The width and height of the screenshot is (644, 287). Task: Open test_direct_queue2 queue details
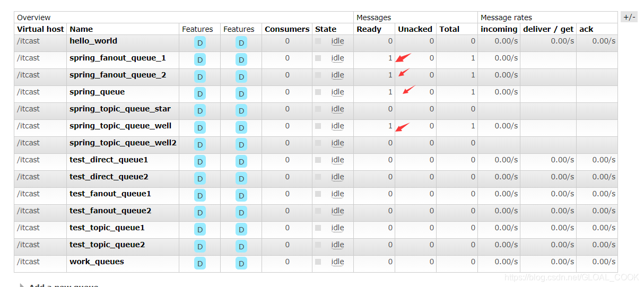click(x=109, y=177)
